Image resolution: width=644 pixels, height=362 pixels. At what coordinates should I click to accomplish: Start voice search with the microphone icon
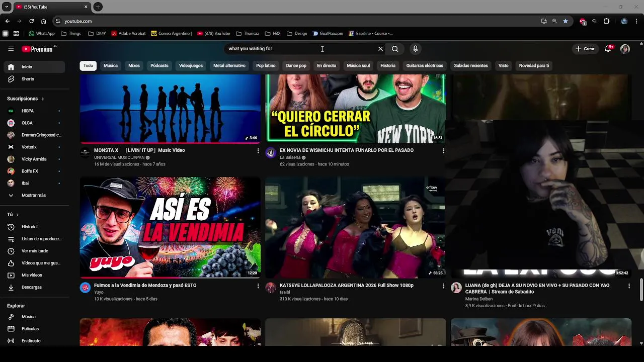pyautogui.click(x=415, y=49)
